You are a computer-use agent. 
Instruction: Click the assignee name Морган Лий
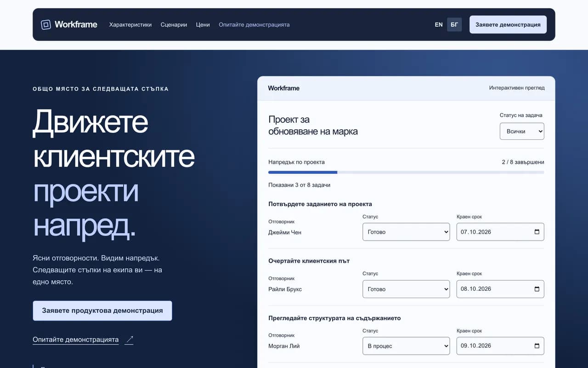(284, 346)
